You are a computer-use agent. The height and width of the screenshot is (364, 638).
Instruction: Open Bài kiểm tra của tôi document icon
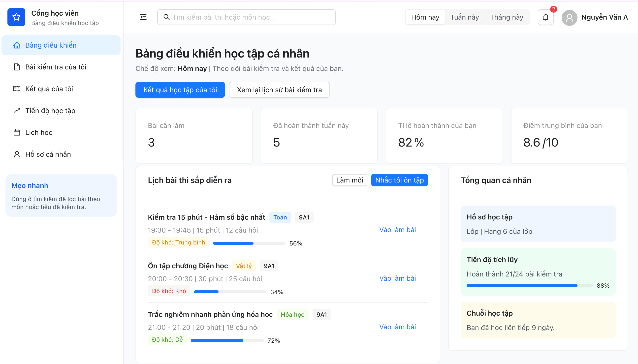(17, 67)
